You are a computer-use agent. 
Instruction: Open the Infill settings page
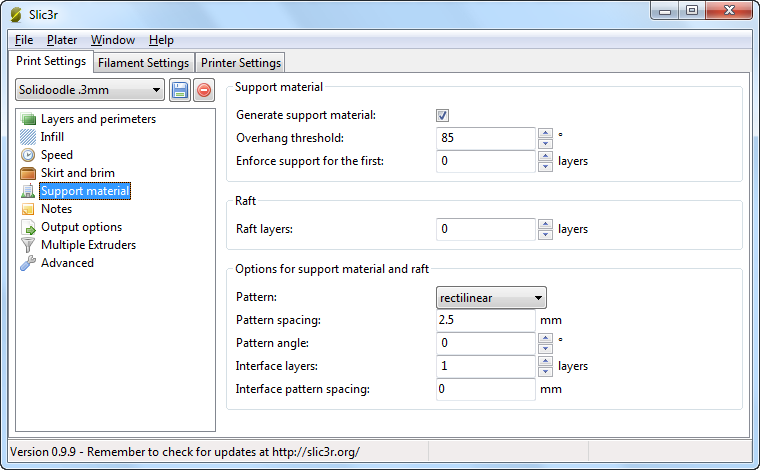click(x=52, y=137)
